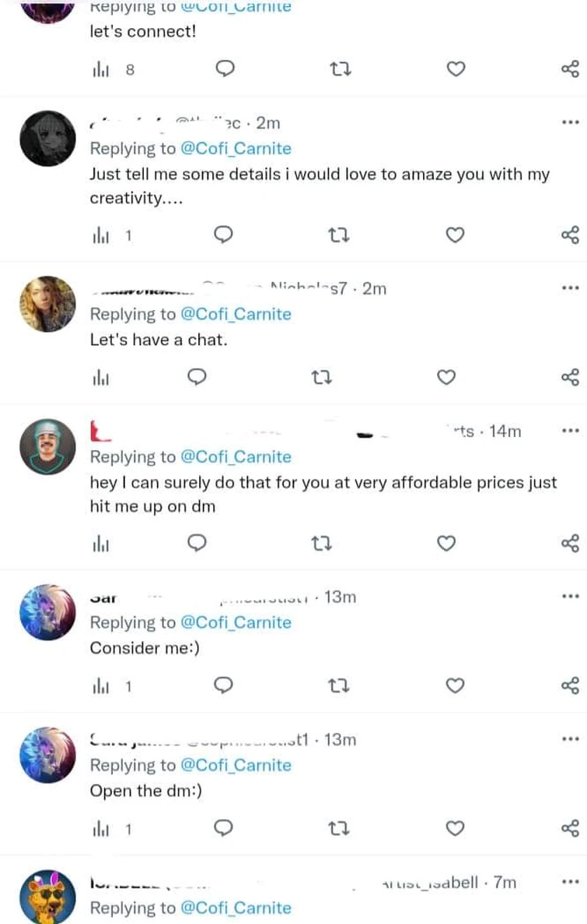Expand the three-dot menu on isabell's reply
This screenshot has height=924, width=587.
[x=570, y=882]
